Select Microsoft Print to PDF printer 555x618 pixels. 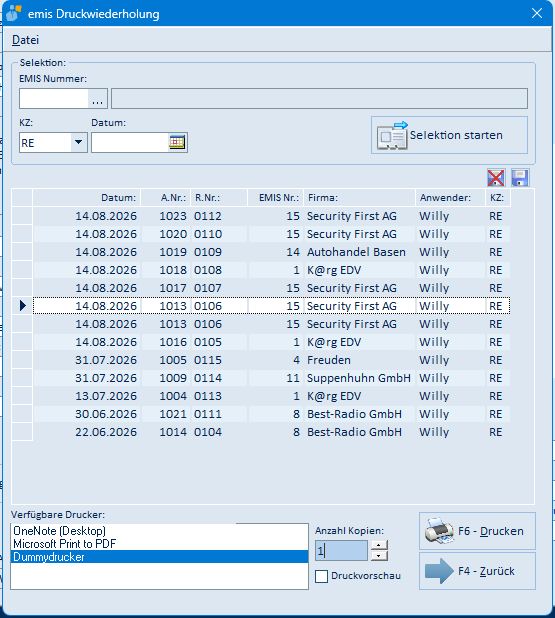[65, 544]
